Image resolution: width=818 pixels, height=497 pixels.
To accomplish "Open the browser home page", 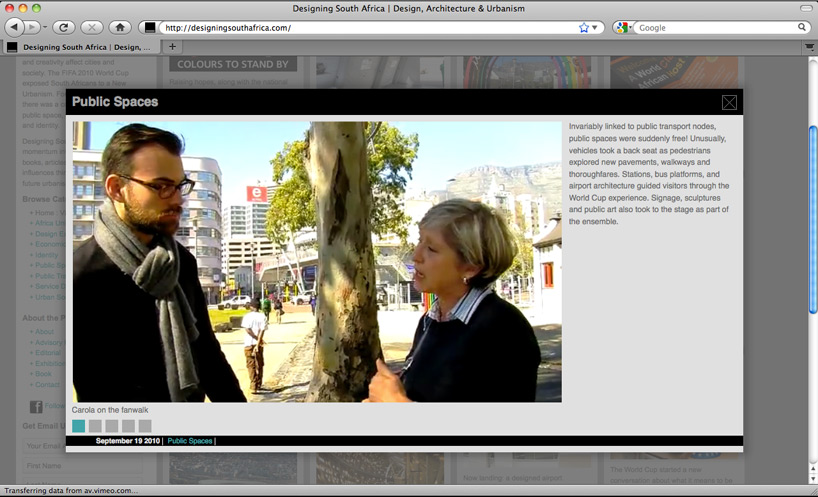I will coord(119,27).
